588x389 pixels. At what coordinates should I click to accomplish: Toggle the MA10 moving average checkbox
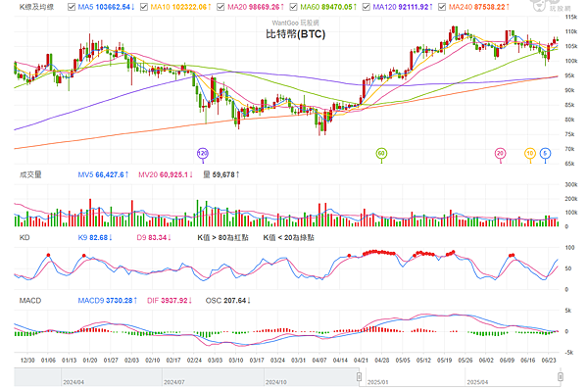coord(144,7)
